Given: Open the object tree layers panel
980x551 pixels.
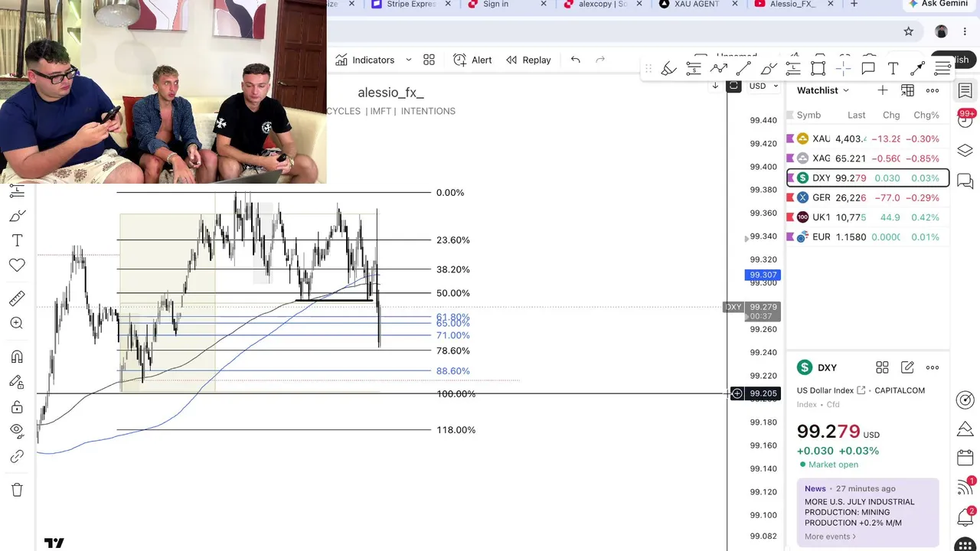Looking at the screenshot, I should [965, 151].
